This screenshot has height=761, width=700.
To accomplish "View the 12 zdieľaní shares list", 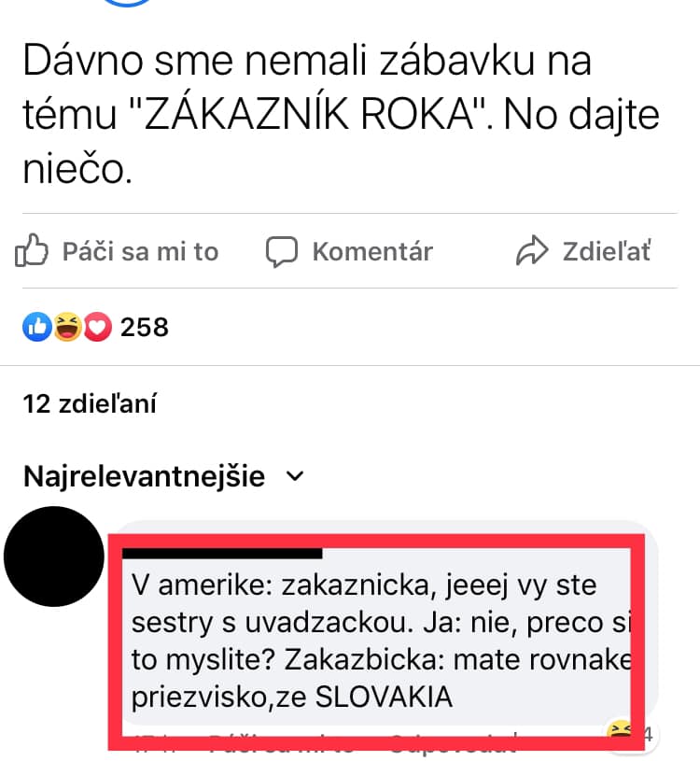I will pyautogui.click(x=90, y=403).
